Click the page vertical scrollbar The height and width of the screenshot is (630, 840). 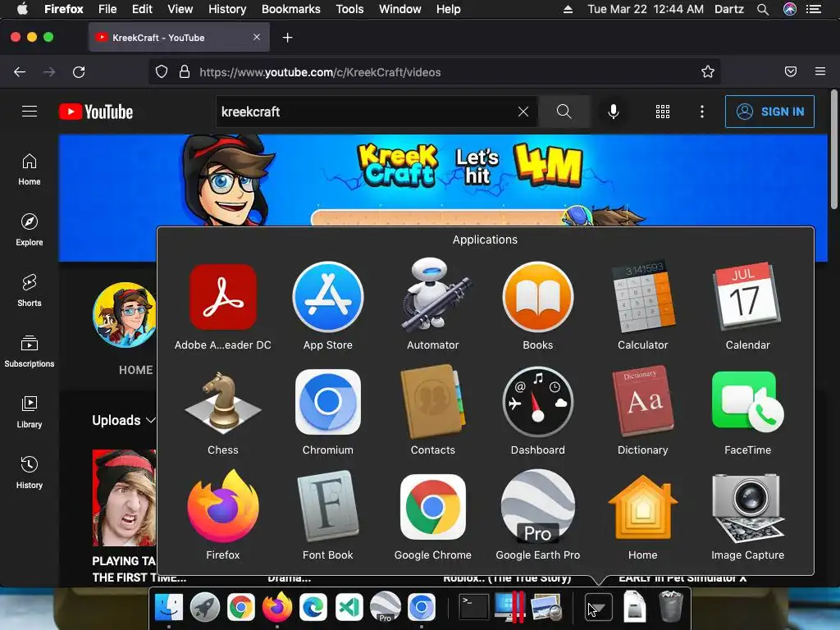[833, 150]
